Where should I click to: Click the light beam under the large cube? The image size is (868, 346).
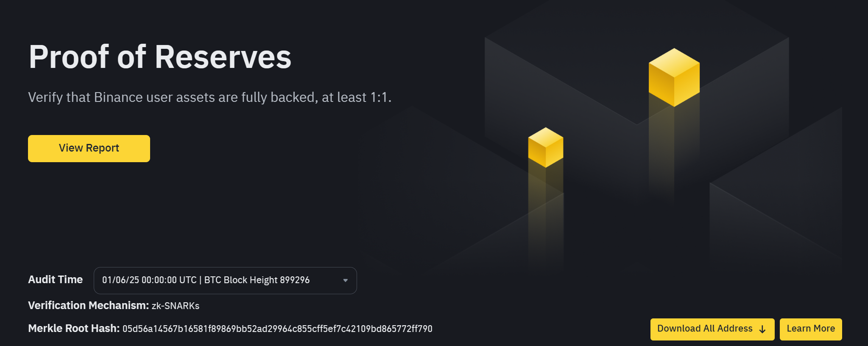pos(674,149)
